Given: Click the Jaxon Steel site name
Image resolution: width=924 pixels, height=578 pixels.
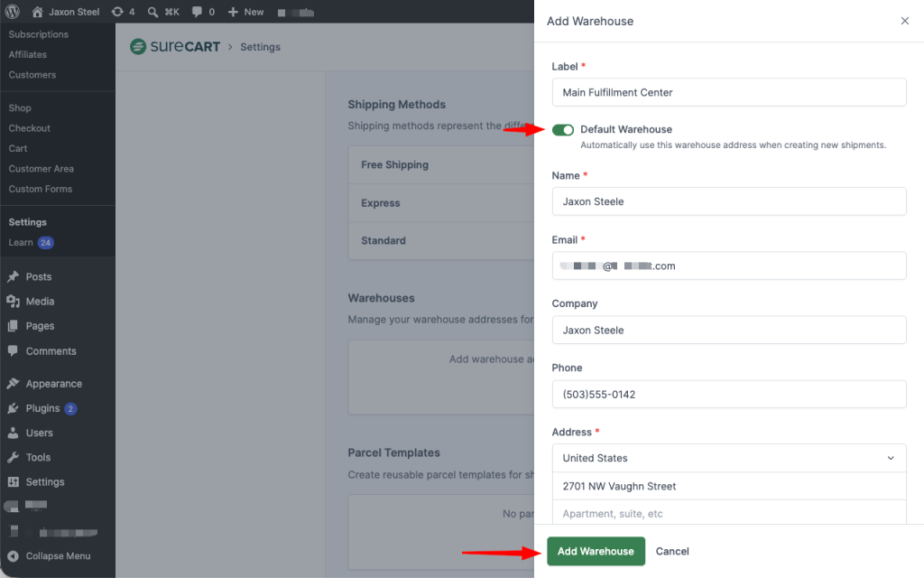Looking at the screenshot, I should click(74, 12).
